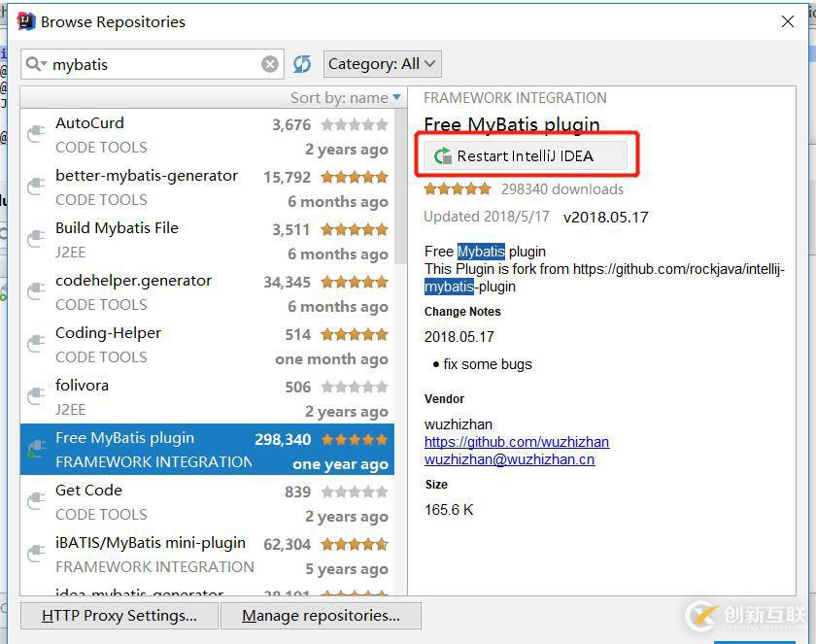This screenshot has height=644, width=816.
Task: Click the plugin list vertical scrollbar
Action: click(400, 186)
